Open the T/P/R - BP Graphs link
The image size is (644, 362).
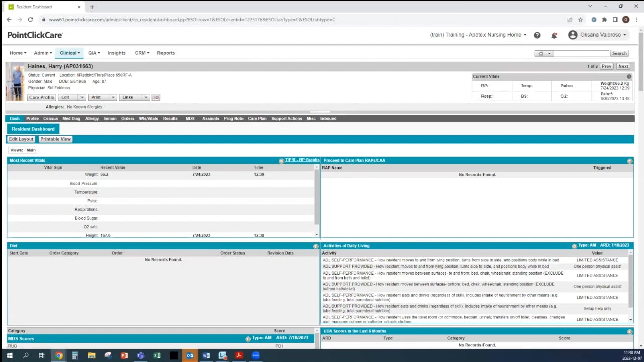click(302, 160)
